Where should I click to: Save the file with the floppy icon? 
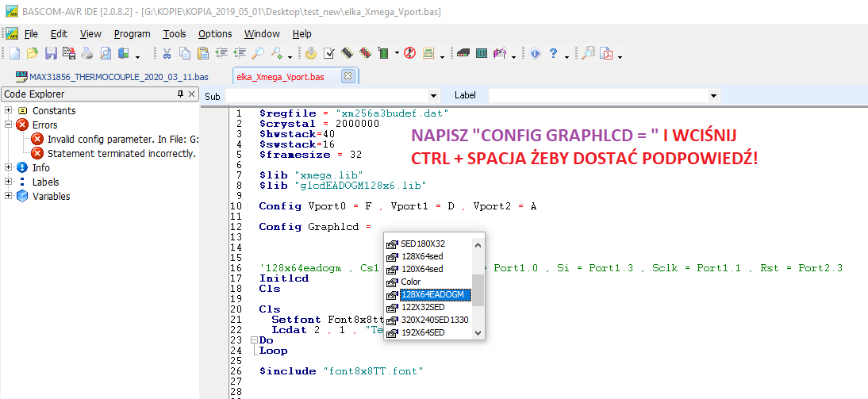[x=51, y=53]
